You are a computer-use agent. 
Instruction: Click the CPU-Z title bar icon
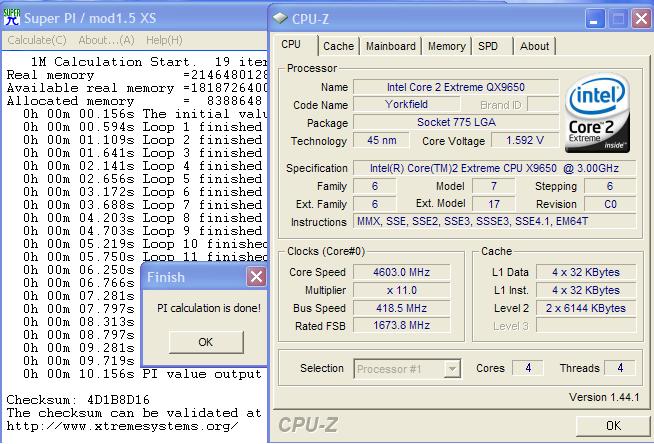[280, 18]
